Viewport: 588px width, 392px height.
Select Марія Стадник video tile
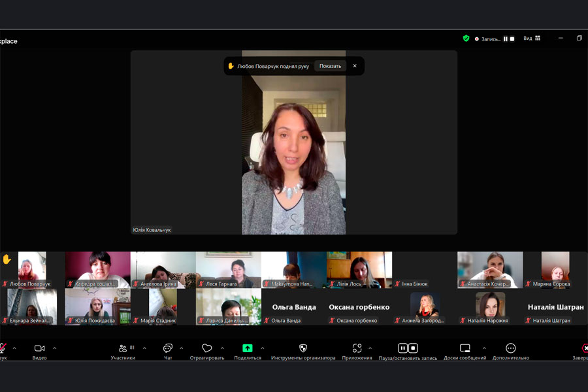(163, 306)
